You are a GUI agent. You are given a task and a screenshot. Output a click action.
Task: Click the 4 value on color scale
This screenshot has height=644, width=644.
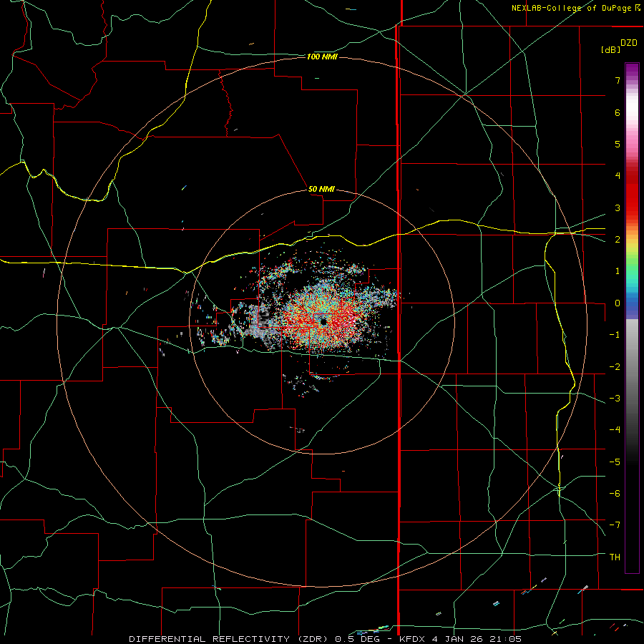618,176
